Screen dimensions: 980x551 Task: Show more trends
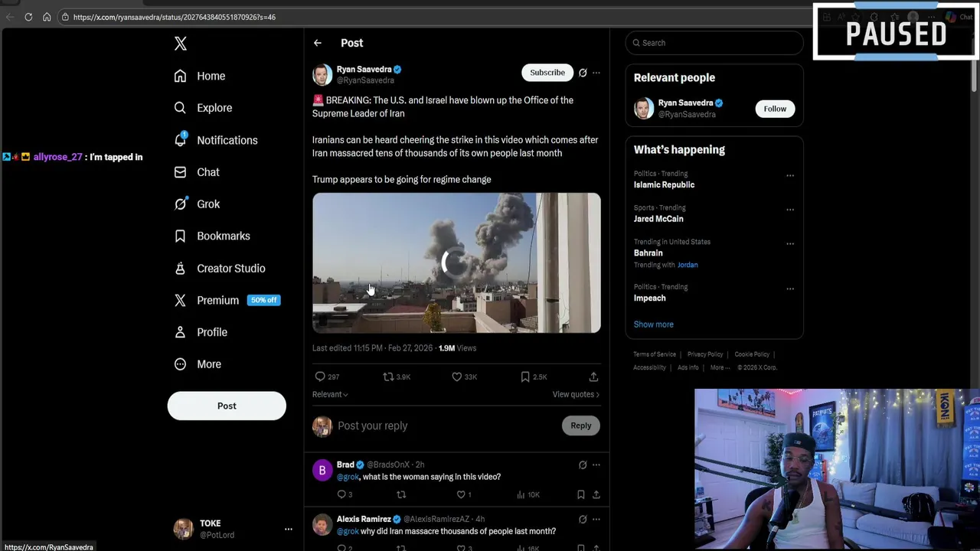pos(653,324)
